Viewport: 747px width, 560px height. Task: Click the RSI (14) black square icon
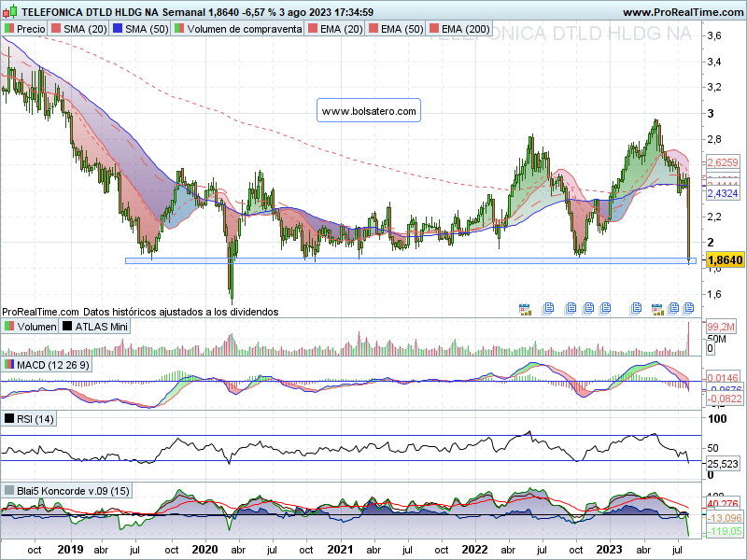pos(8,419)
